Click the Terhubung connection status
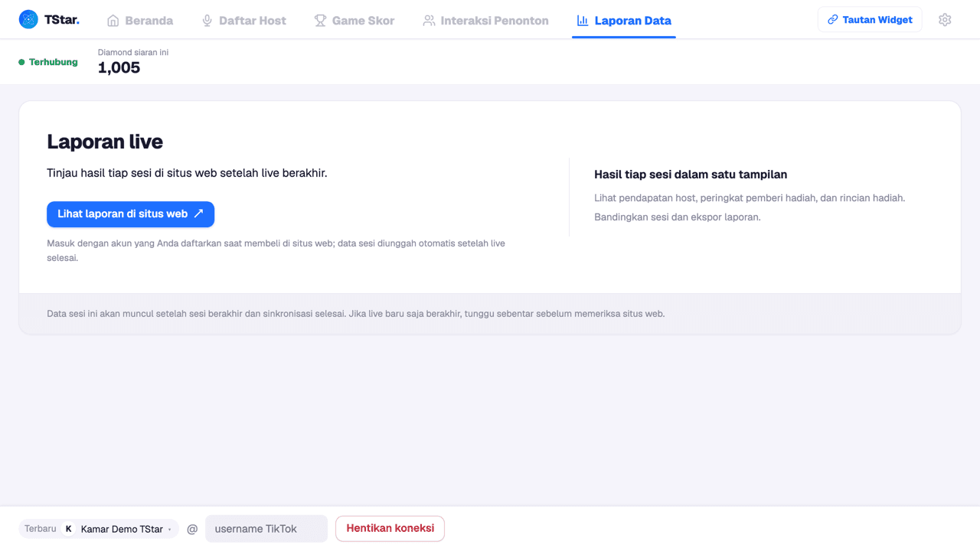 point(48,62)
